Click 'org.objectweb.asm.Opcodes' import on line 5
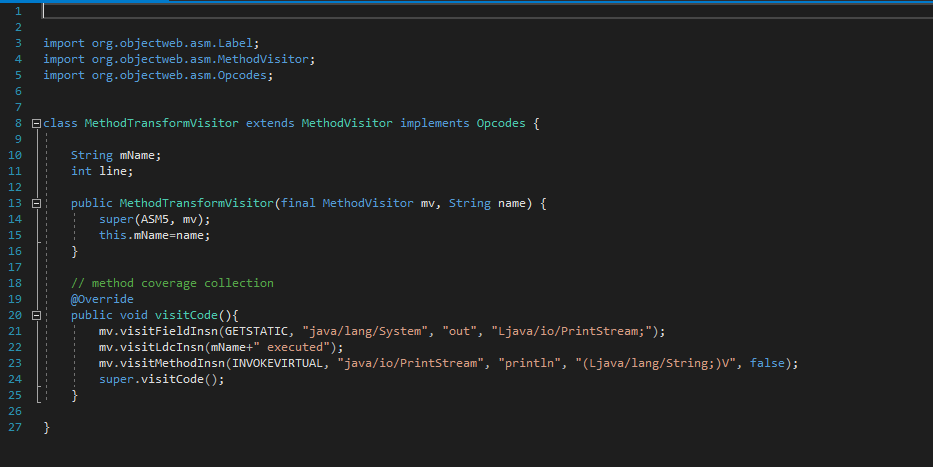This screenshot has width=933, height=467. pyautogui.click(x=179, y=76)
